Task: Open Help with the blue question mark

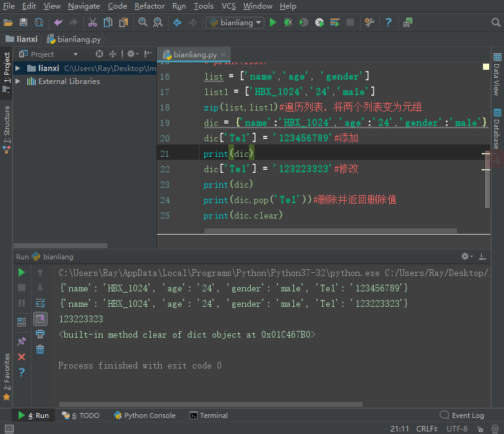Action: [x=388, y=22]
